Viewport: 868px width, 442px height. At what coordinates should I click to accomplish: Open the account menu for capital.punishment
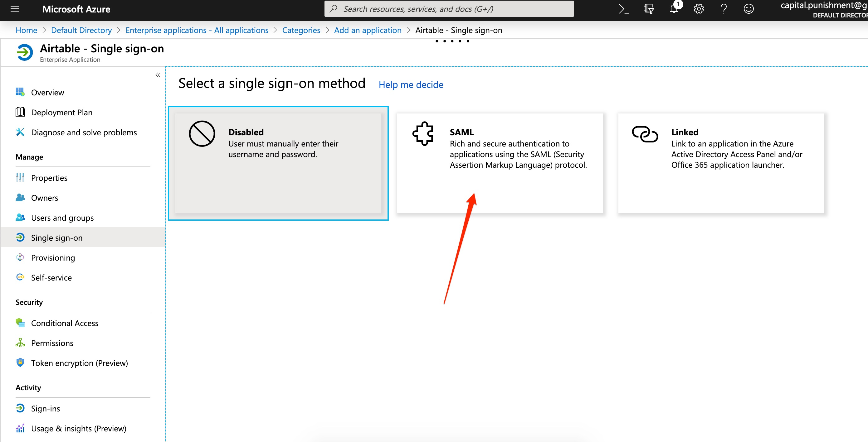(824, 9)
